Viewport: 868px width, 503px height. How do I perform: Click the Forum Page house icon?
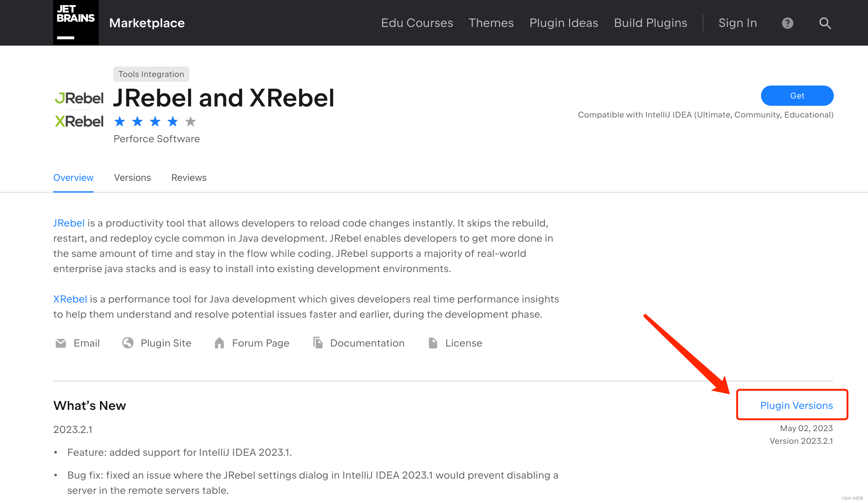pyautogui.click(x=219, y=343)
